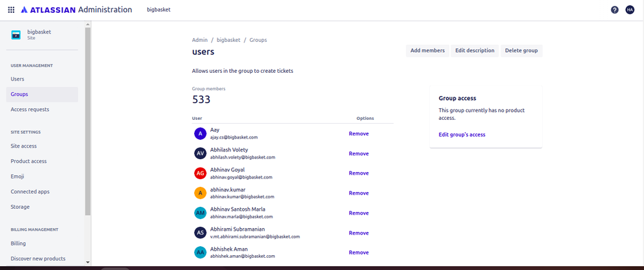Click Abhilash Volety's AV avatar
This screenshot has height=270, width=644.
point(200,153)
